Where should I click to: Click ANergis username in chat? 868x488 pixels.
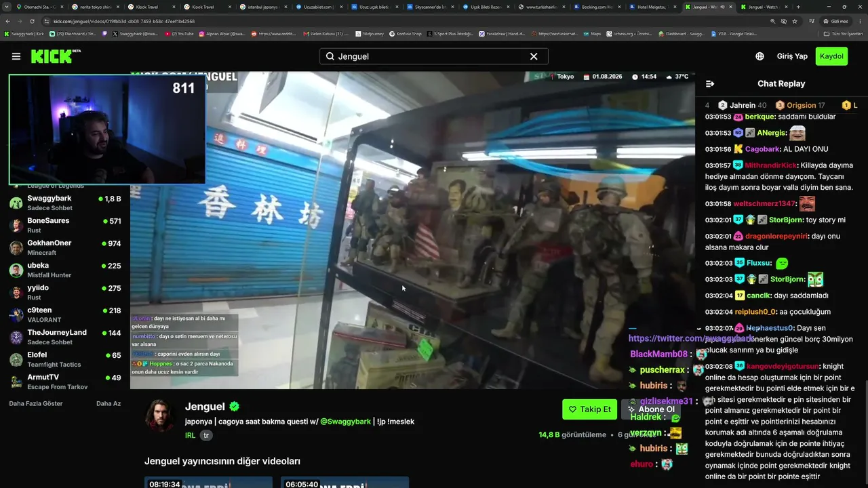click(x=772, y=133)
